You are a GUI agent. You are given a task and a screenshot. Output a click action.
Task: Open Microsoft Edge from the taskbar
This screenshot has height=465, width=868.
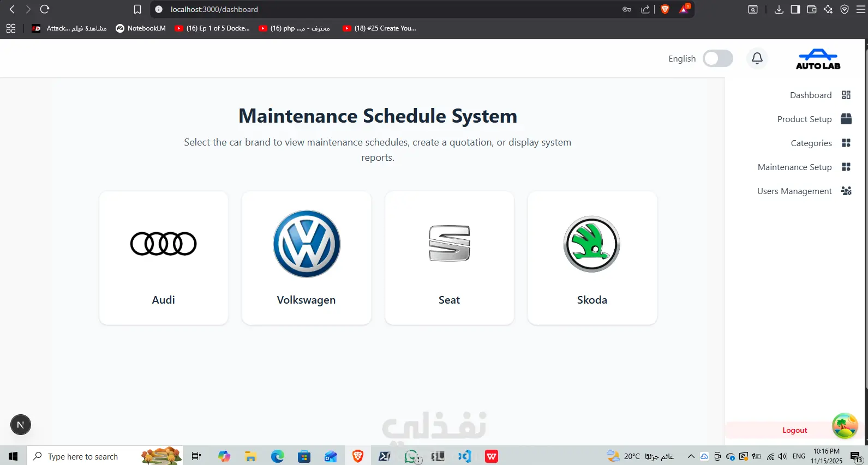(x=278, y=456)
